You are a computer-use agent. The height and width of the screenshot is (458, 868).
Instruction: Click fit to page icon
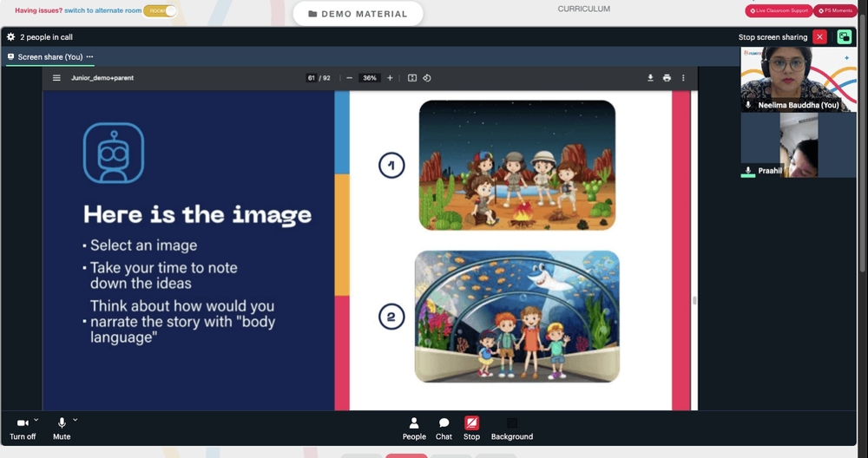pyautogui.click(x=411, y=78)
